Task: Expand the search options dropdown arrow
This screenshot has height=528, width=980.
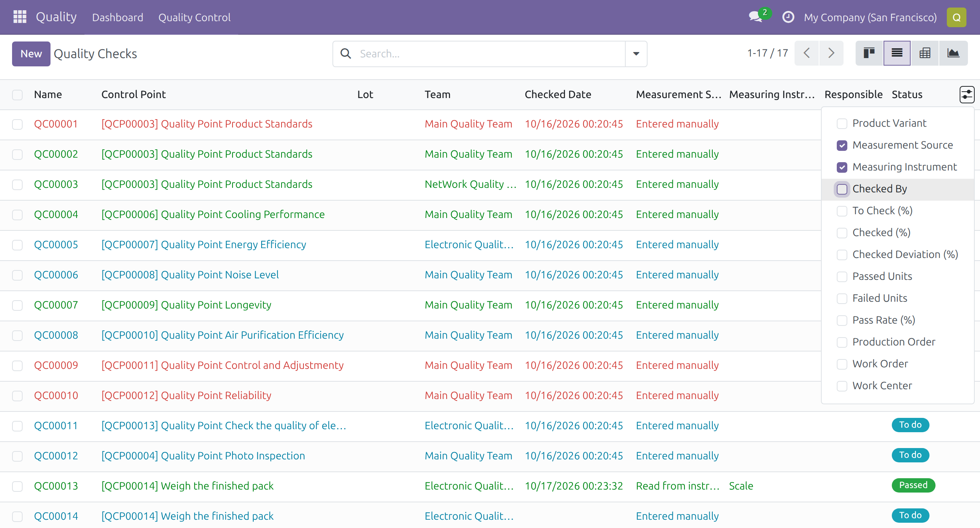Action: click(x=636, y=54)
